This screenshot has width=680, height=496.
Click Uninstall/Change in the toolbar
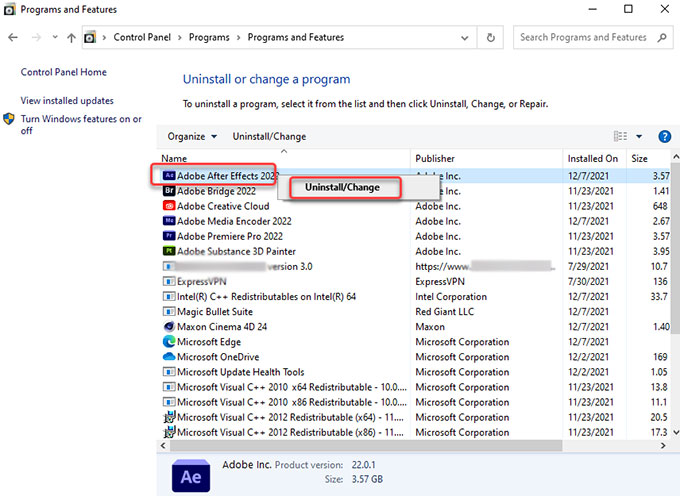click(x=269, y=137)
